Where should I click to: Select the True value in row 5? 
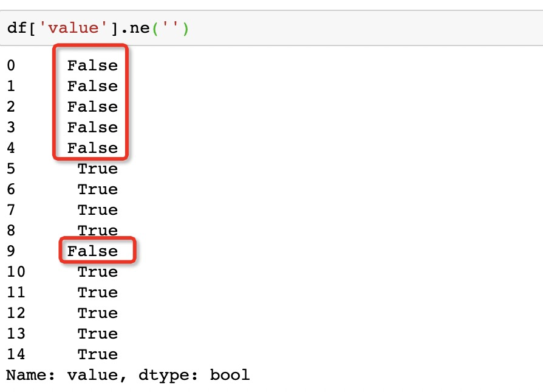98,169
